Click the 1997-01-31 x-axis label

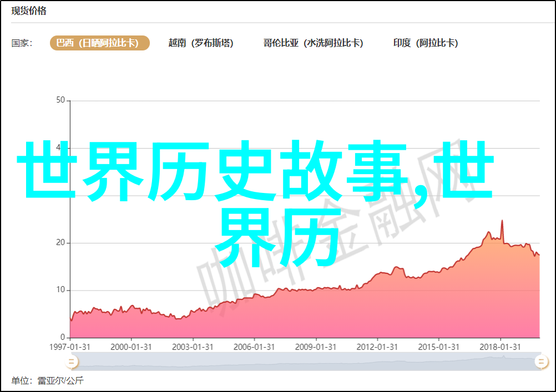click(71, 347)
